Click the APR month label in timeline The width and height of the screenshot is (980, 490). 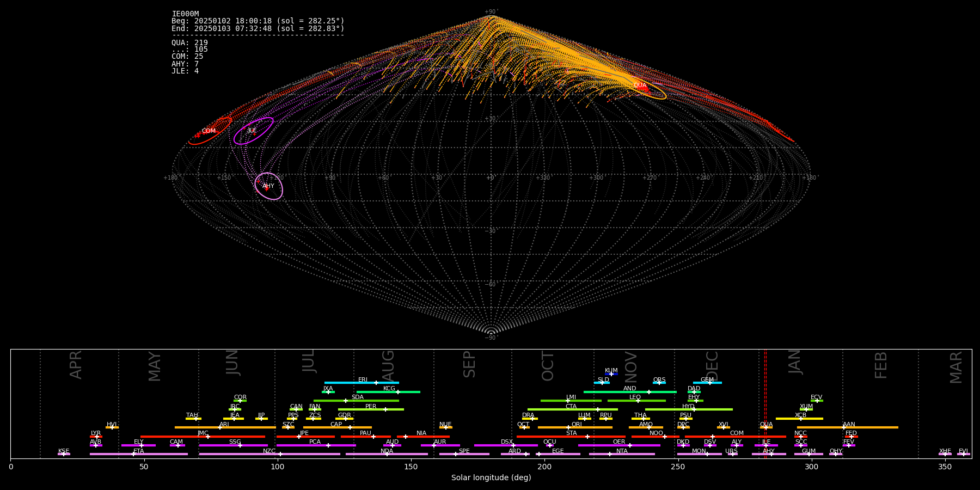pyautogui.click(x=76, y=365)
